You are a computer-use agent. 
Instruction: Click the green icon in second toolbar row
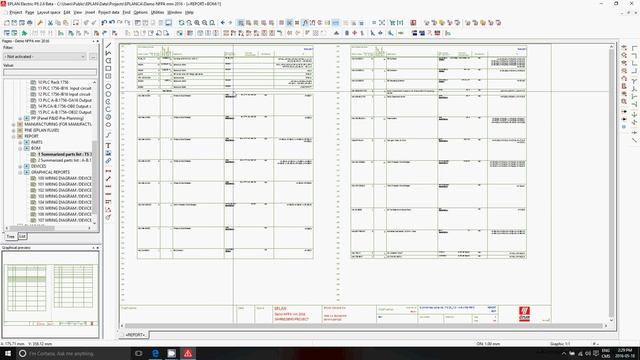tap(24, 33)
